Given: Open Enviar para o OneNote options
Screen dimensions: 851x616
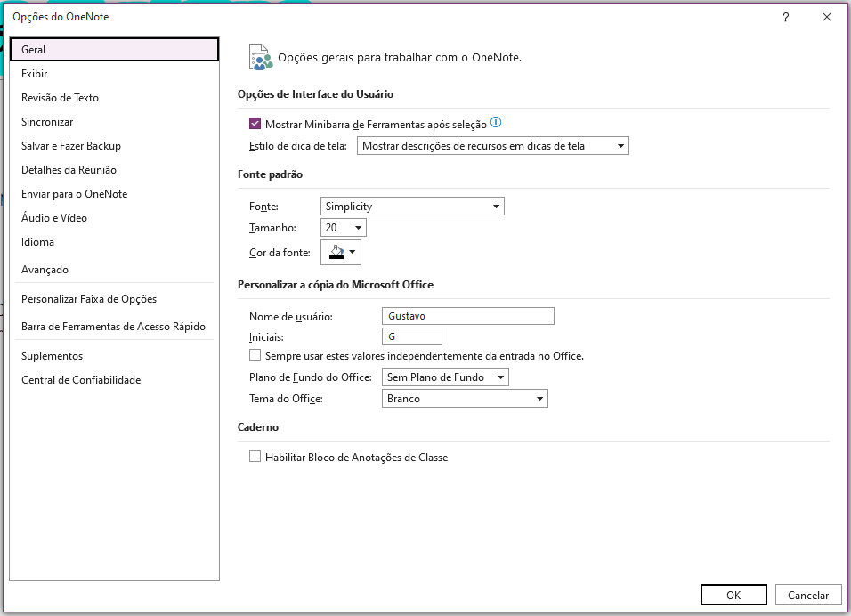Looking at the screenshot, I should [x=115, y=194].
